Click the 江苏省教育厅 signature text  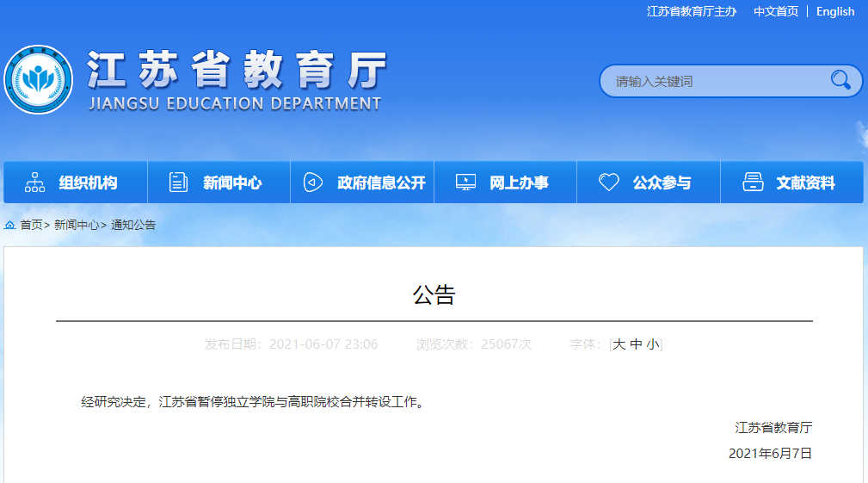pos(773,428)
